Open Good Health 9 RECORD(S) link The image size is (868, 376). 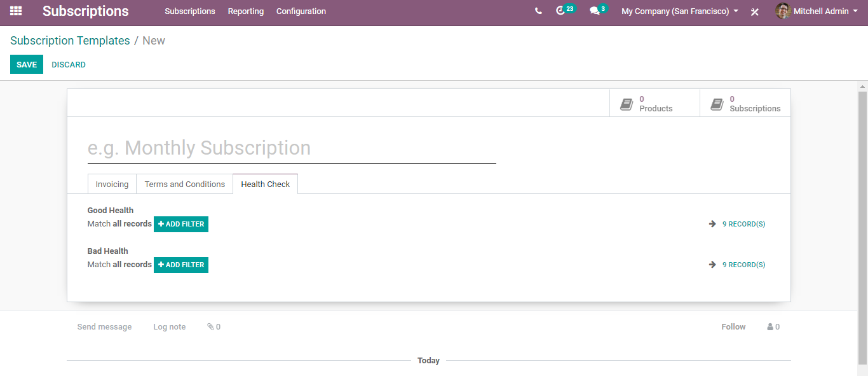pyautogui.click(x=743, y=224)
